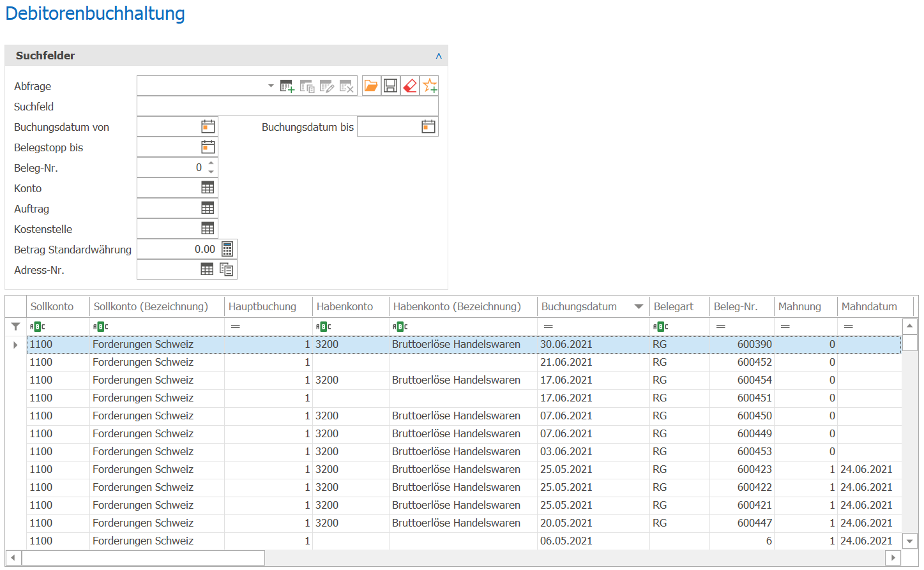Clear search fields with red eraser icon
Screen dimensions: 924x570
pyautogui.click(x=410, y=86)
